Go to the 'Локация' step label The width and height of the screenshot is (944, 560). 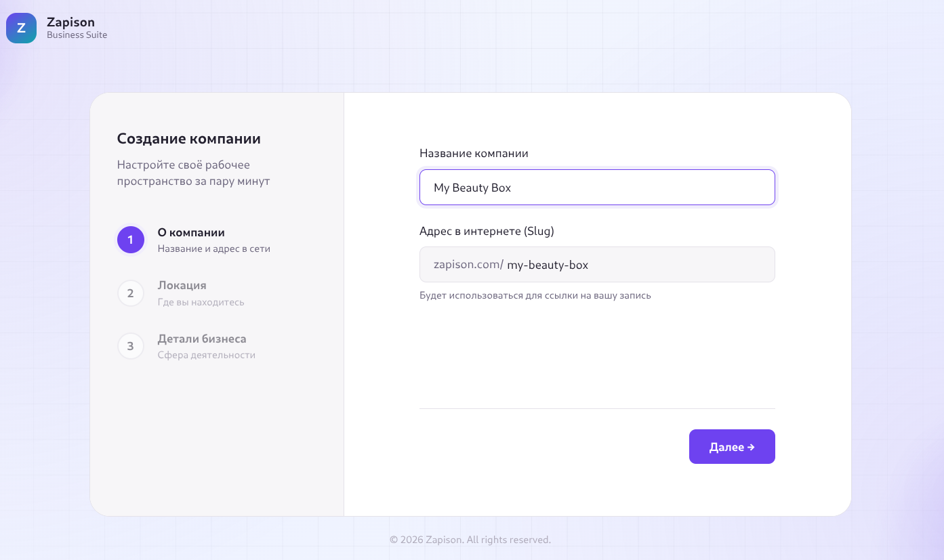click(x=182, y=286)
